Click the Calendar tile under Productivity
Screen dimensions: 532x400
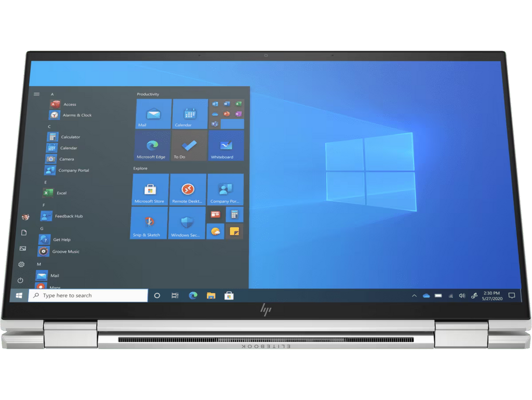coord(190,114)
